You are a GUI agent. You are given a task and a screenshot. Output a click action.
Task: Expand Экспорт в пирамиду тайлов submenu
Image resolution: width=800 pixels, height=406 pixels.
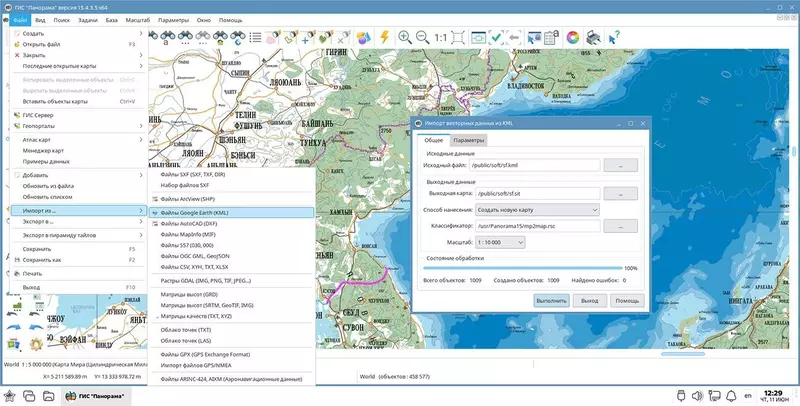(79, 235)
